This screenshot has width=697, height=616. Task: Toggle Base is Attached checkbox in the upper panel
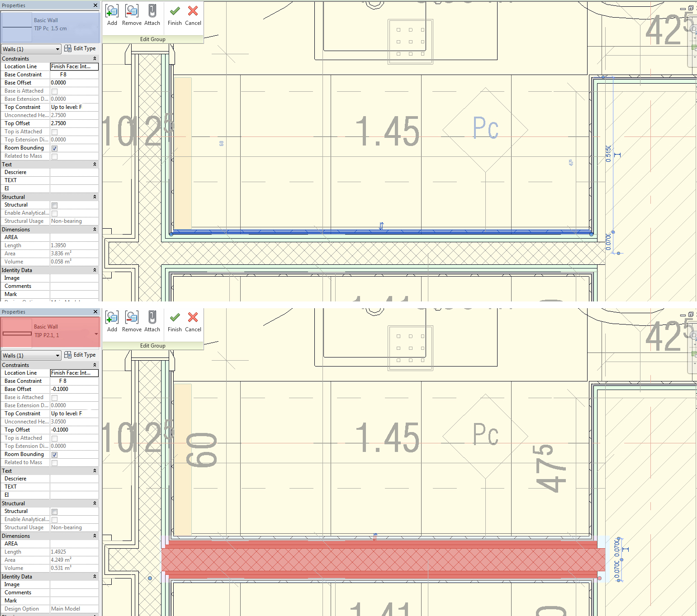coord(54,91)
